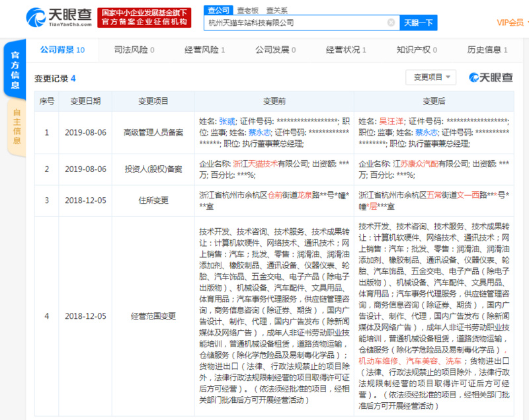This screenshot has height=420, width=529.
Task: Select the 官方信息 sidebar tab
Action: (14, 70)
